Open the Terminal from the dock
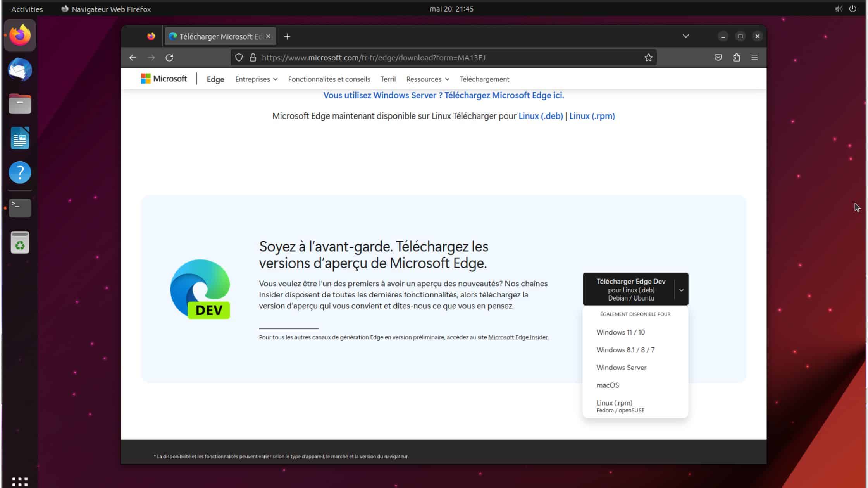 tap(20, 208)
